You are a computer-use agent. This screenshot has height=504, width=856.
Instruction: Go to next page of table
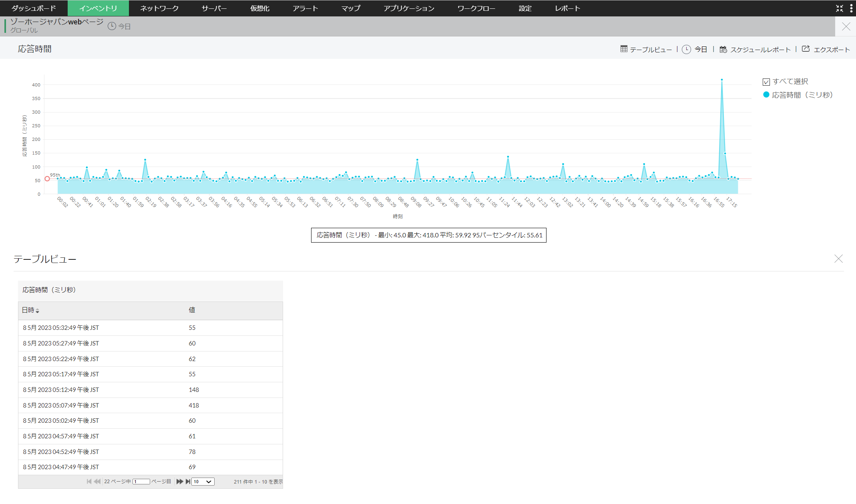click(179, 482)
